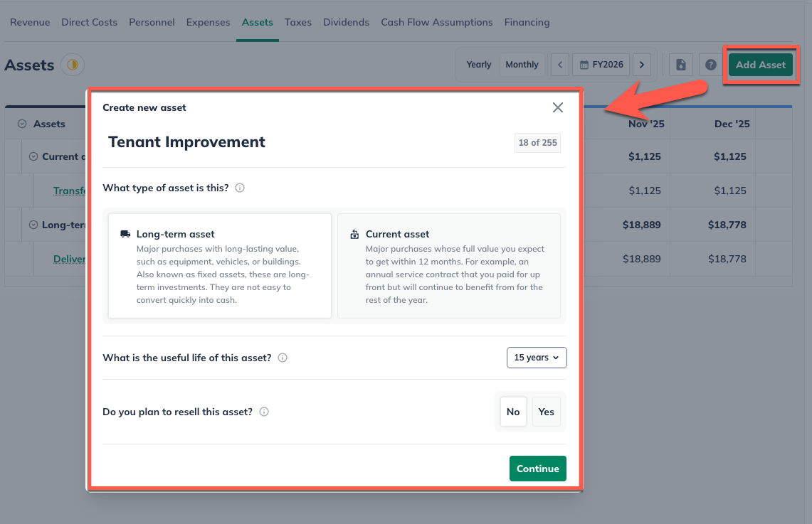Click the Continue button
The width and height of the screenshot is (812, 524).
(537, 469)
